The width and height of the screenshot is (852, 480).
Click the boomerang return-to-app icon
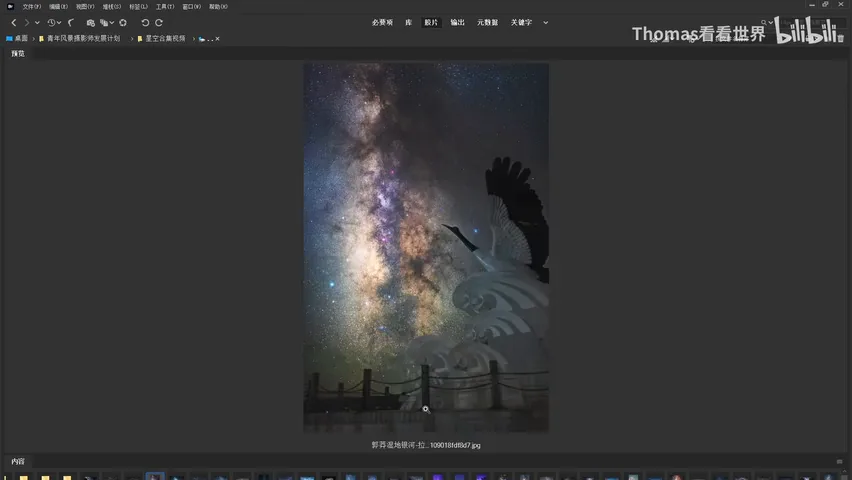click(71, 23)
